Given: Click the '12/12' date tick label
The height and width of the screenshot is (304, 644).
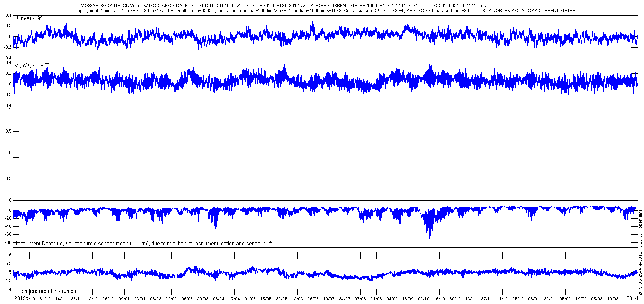Looking at the screenshot, I should (92, 299).
